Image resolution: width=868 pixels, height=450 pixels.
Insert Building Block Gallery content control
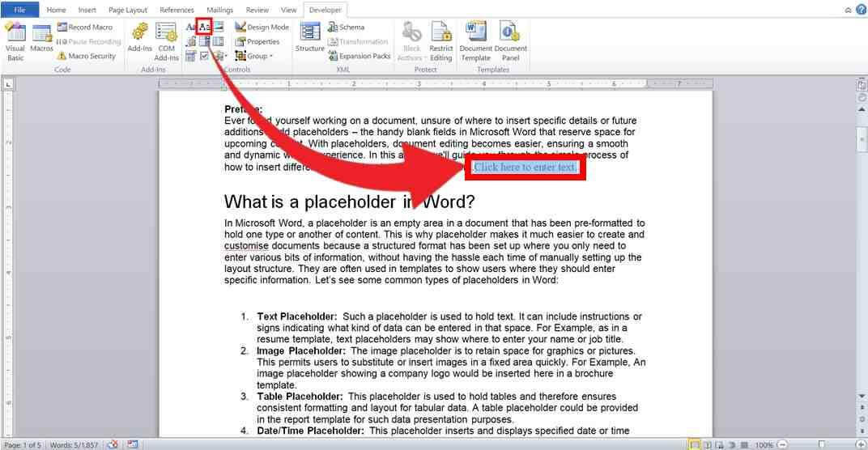pos(191,41)
